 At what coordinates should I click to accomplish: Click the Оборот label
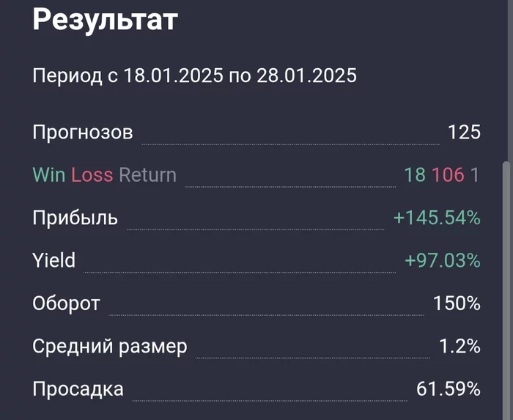tap(66, 303)
